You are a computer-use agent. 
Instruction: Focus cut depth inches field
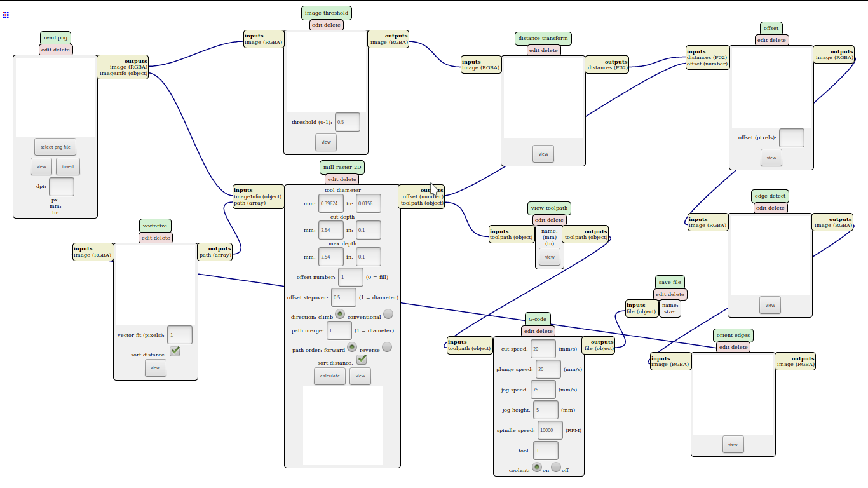(369, 230)
